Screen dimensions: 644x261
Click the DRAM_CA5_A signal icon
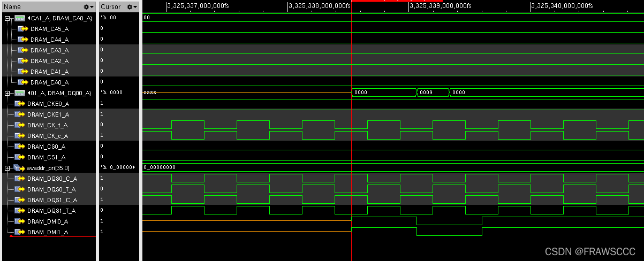click(x=23, y=29)
